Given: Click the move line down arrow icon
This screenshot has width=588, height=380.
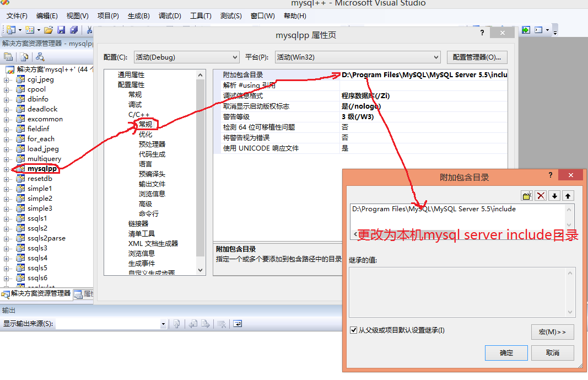Looking at the screenshot, I should point(554,195).
